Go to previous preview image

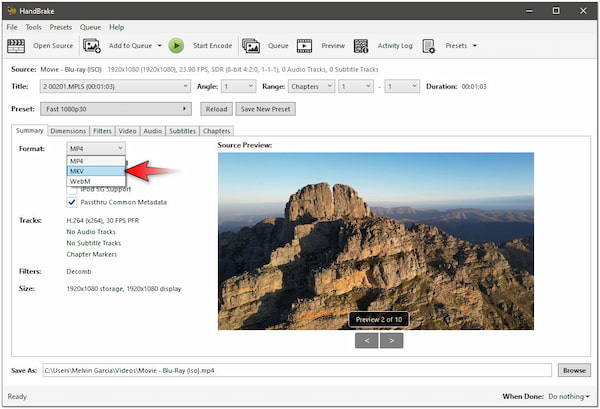[367, 341]
